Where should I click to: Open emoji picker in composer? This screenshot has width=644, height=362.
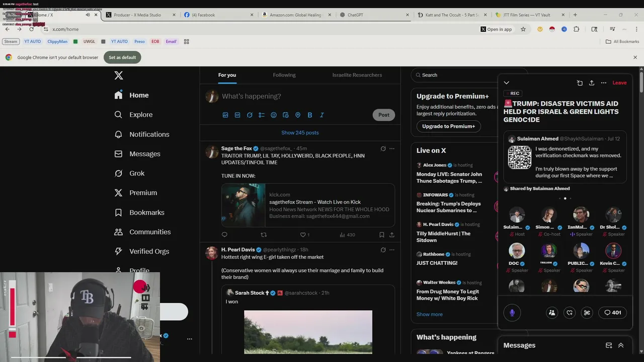pyautogui.click(x=274, y=115)
